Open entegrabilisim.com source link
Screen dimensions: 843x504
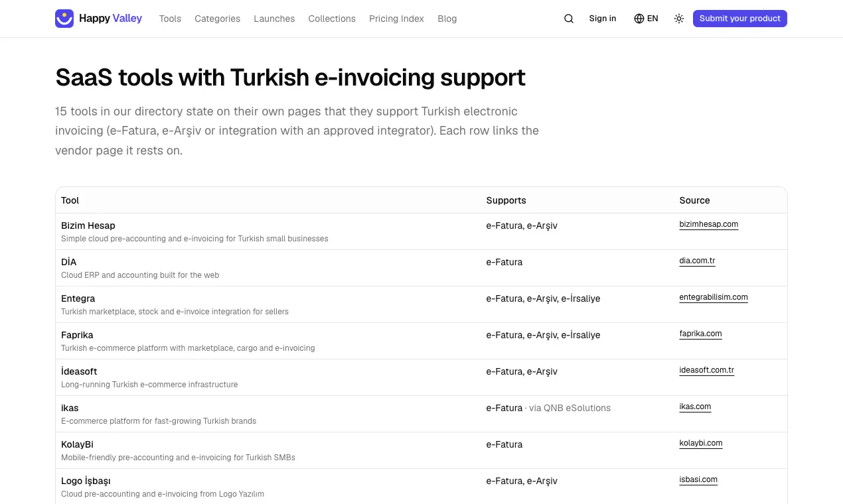coord(714,297)
